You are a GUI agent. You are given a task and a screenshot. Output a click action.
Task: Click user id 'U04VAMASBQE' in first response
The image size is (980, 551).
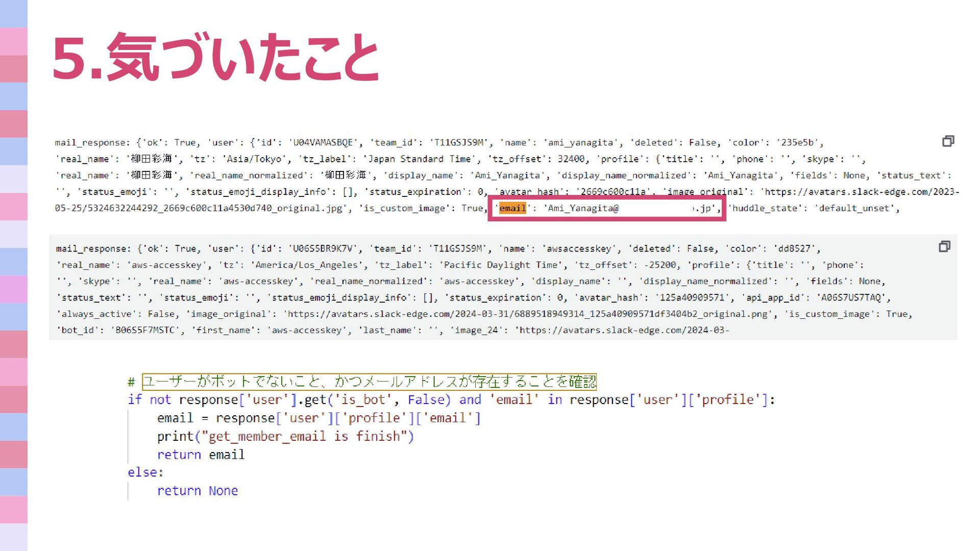click(324, 143)
